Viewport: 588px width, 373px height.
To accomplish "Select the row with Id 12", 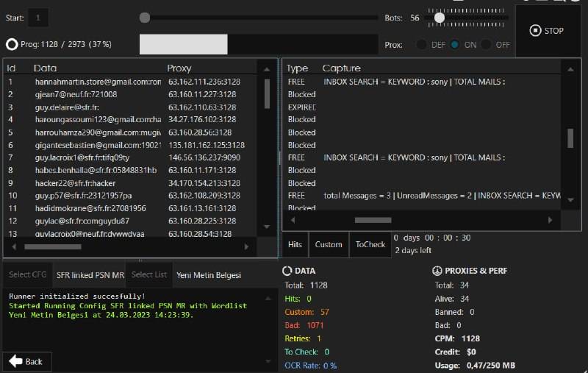I will [x=131, y=221].
